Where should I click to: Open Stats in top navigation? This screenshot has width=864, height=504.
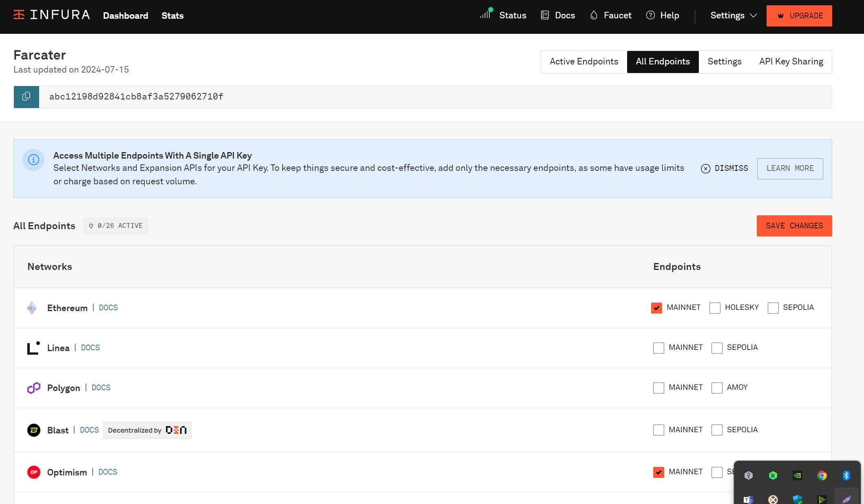172,15
